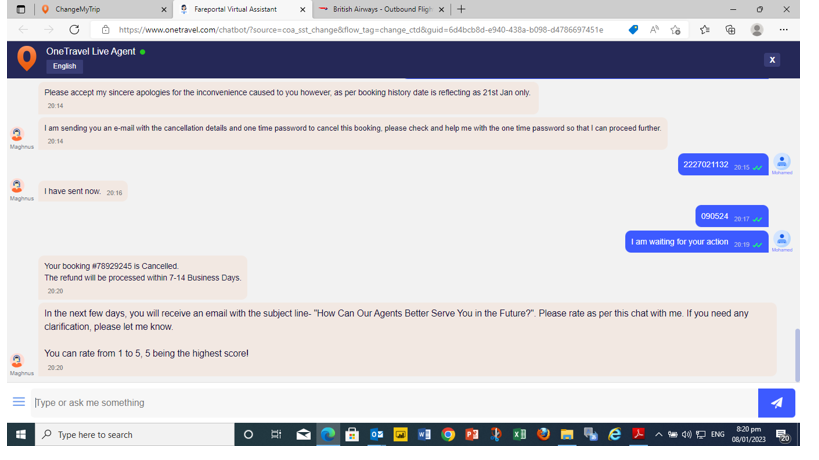Open Mail app from taskbar
This screenshot has width=819, height=460.
[x=303, y=434]
